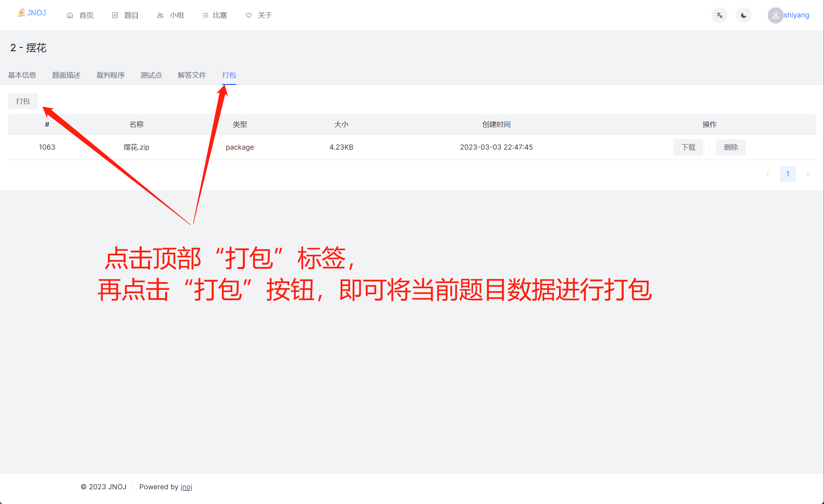Switch to the 题面描述 tab
824x504 pixels.
(x=66, y=75)
